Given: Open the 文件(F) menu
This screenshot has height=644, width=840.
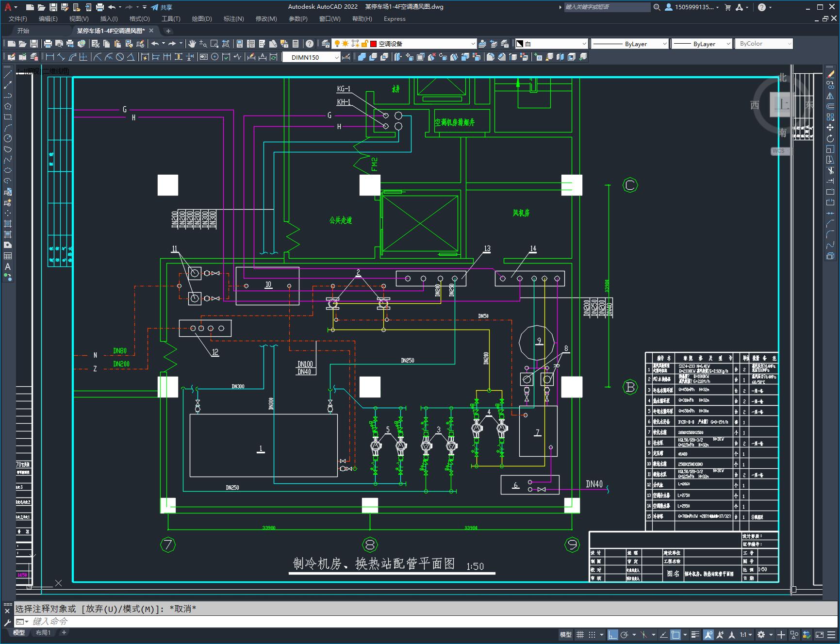Looking at the screenshot, I should point(18,18).
